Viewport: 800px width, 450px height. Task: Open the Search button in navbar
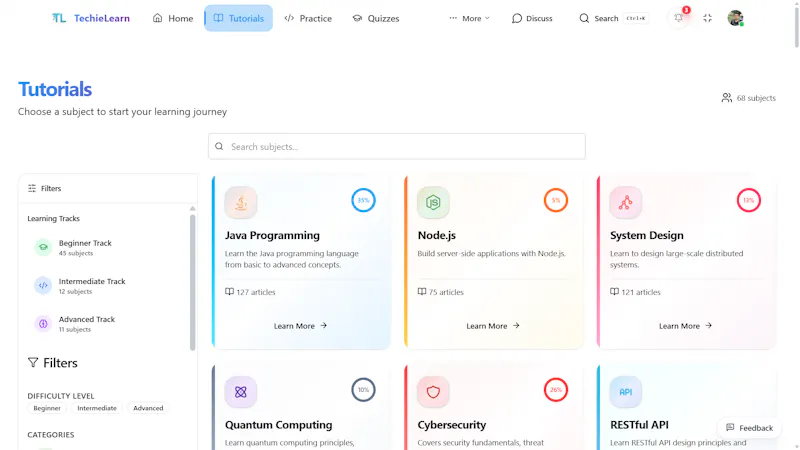click(x=614, y=18)
